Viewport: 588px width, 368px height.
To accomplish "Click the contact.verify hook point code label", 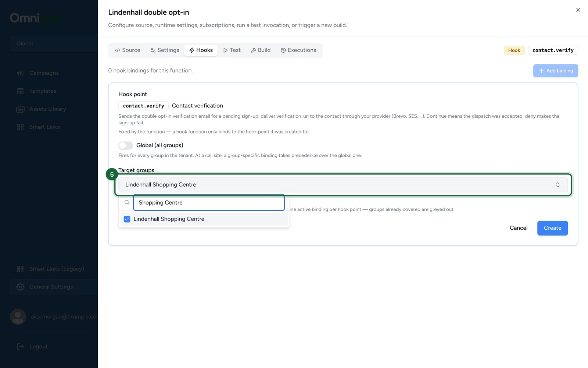I will click(x=144, y=106).
